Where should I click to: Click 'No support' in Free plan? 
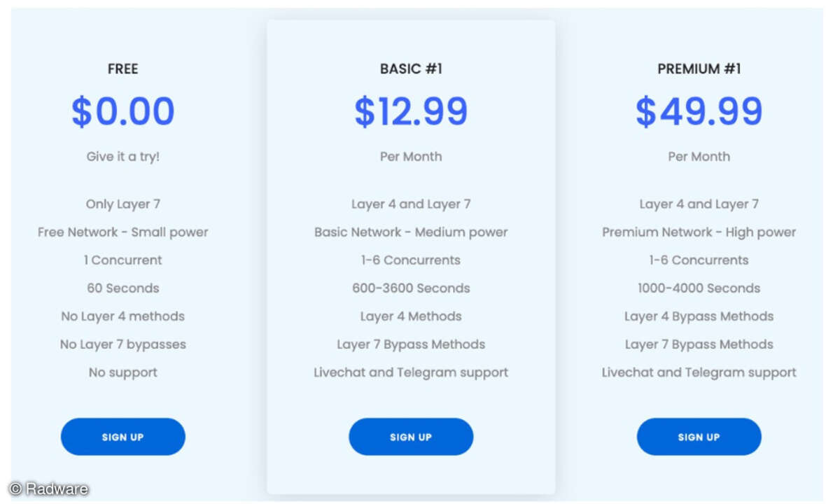(123, 372)
